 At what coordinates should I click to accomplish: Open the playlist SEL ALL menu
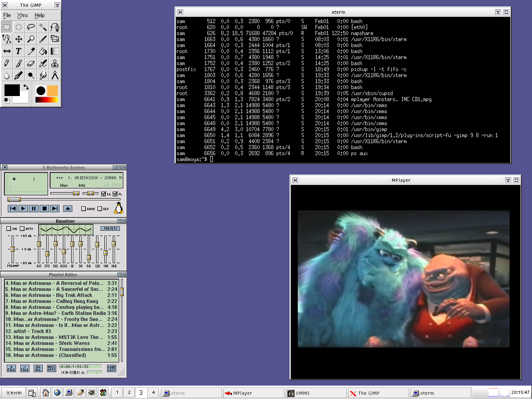coord(38,368)
